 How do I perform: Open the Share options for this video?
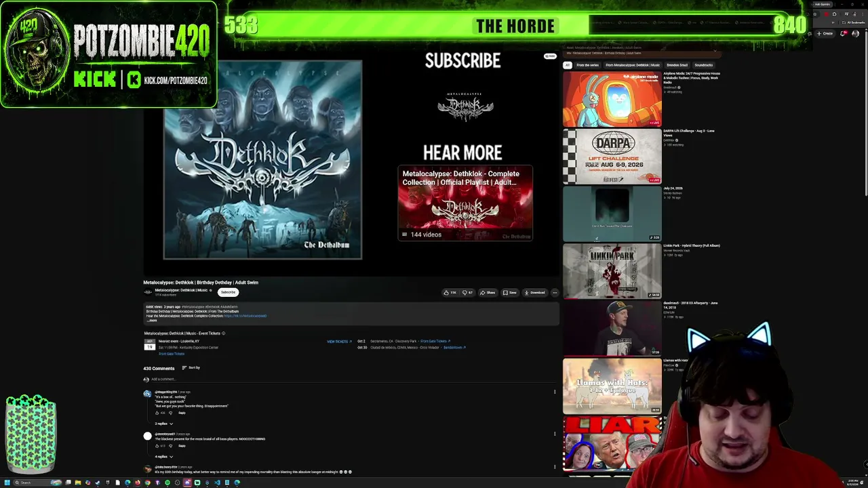[488, 293]
